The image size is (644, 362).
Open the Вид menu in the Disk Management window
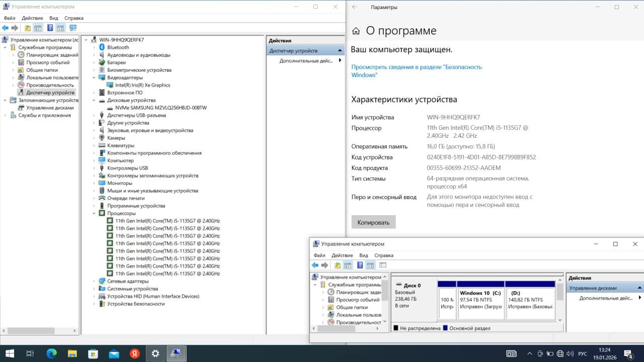363,255
